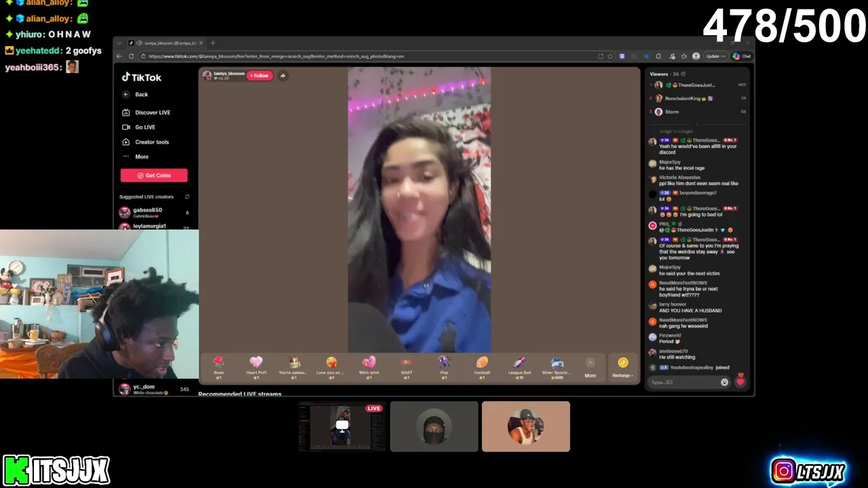Image resolution: width=868 pixels, height=488 pixels.
Task: Click the Victoria Absessive username
Action: [x=679, y=178]
